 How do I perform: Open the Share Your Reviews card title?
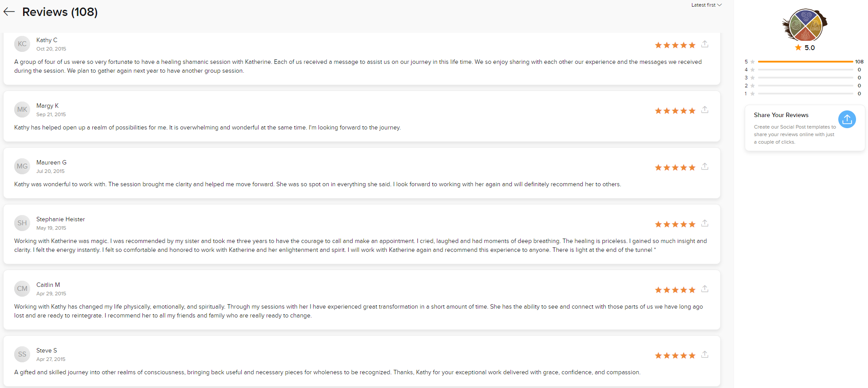click(x=781, y=115)
